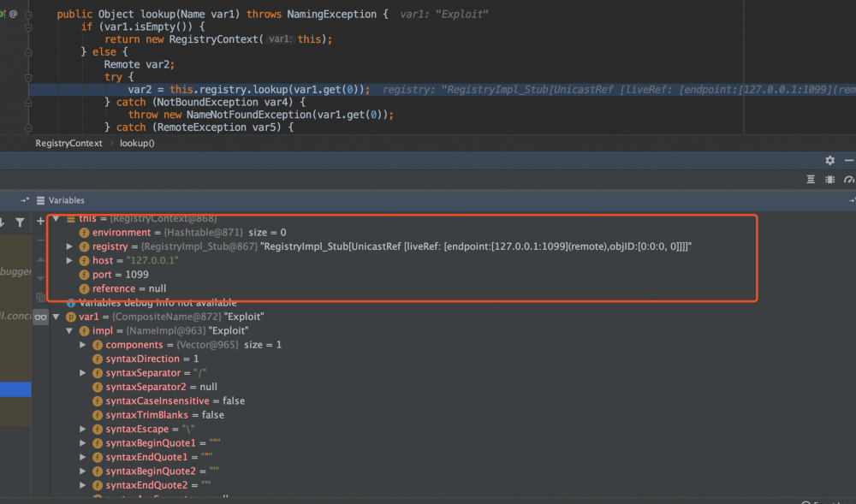Click the 'f' field icon beside port
The width and height of the screenshot is (856, 504).
(84, 275)
